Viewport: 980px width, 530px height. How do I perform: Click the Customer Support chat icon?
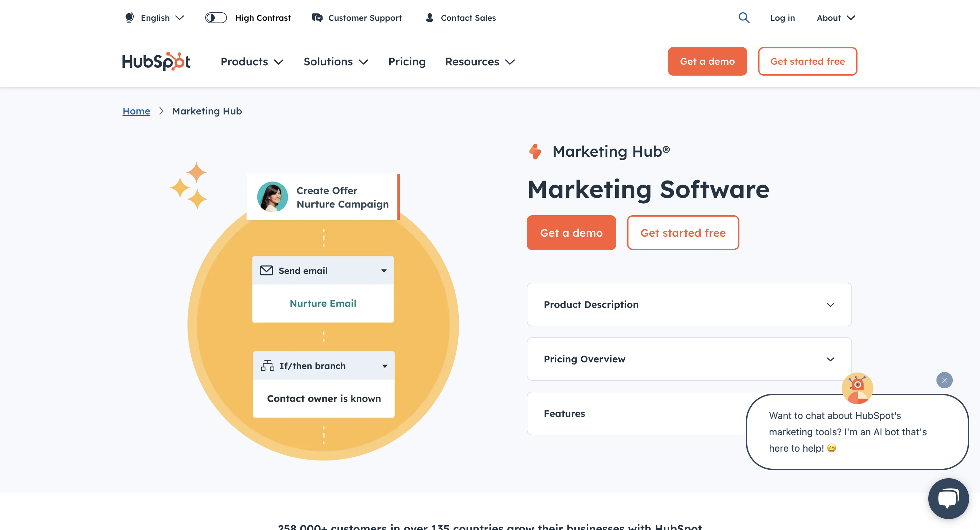click(x=317, y=18)
